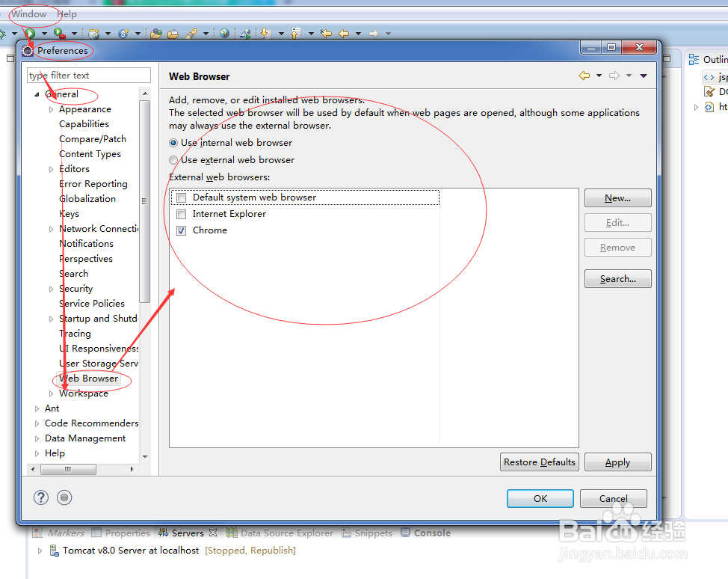Click the Run Last Tool external tools icon

60,34
